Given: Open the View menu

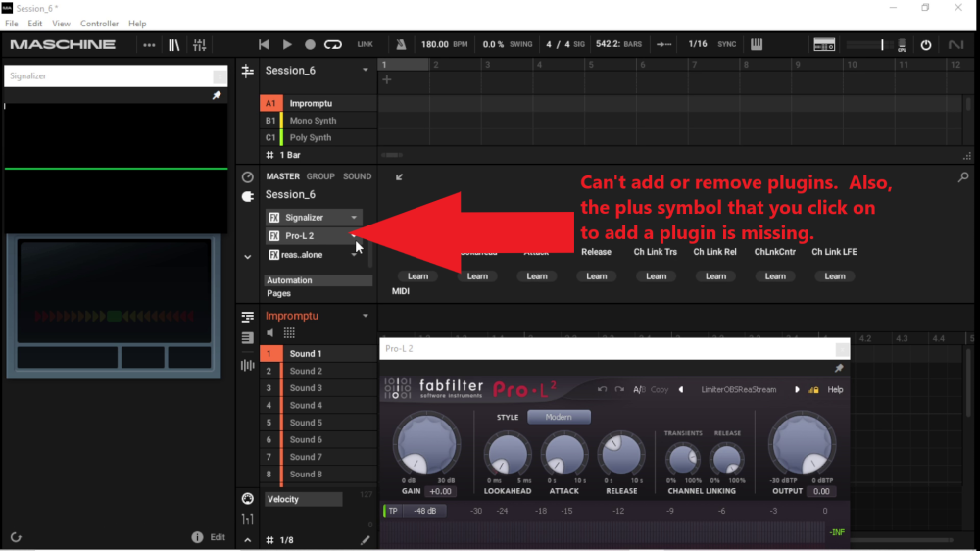Looking at the screenshot, I should (61, 24).
